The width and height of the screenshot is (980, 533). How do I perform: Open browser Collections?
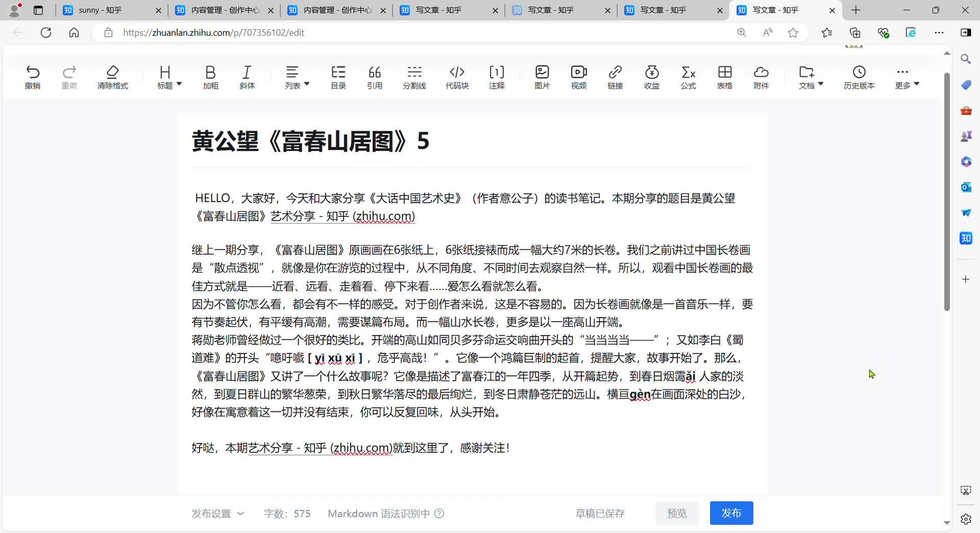coord(855,33)
